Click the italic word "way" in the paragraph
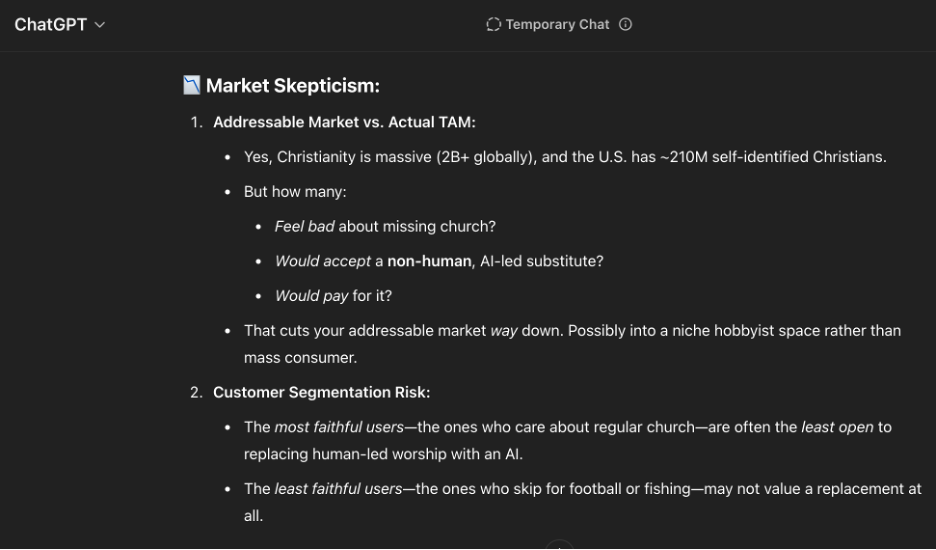Image resolution: width=936 pixels, height=550 pixels. click(x=504, y=331)
